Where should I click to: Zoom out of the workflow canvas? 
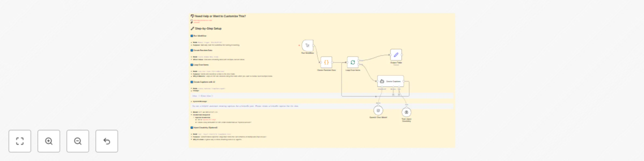click(x=78, y=141)
